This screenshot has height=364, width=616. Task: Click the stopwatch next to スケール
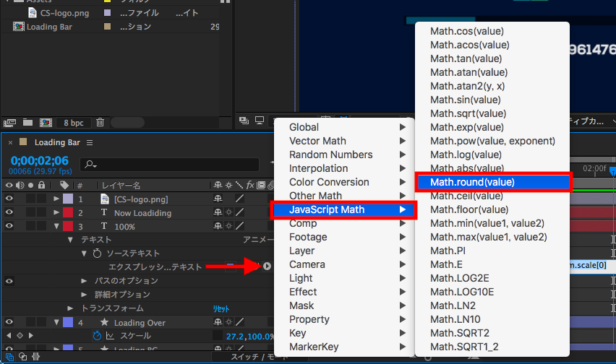point(98,336)
